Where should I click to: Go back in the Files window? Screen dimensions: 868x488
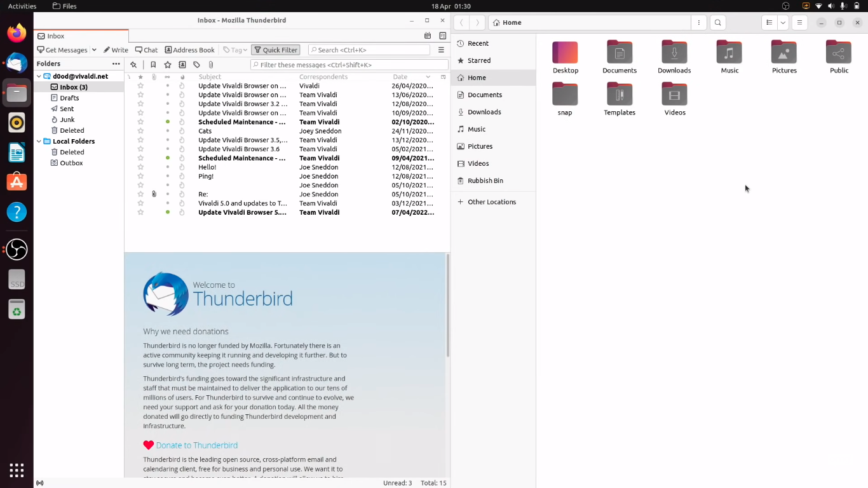[462, 22]
